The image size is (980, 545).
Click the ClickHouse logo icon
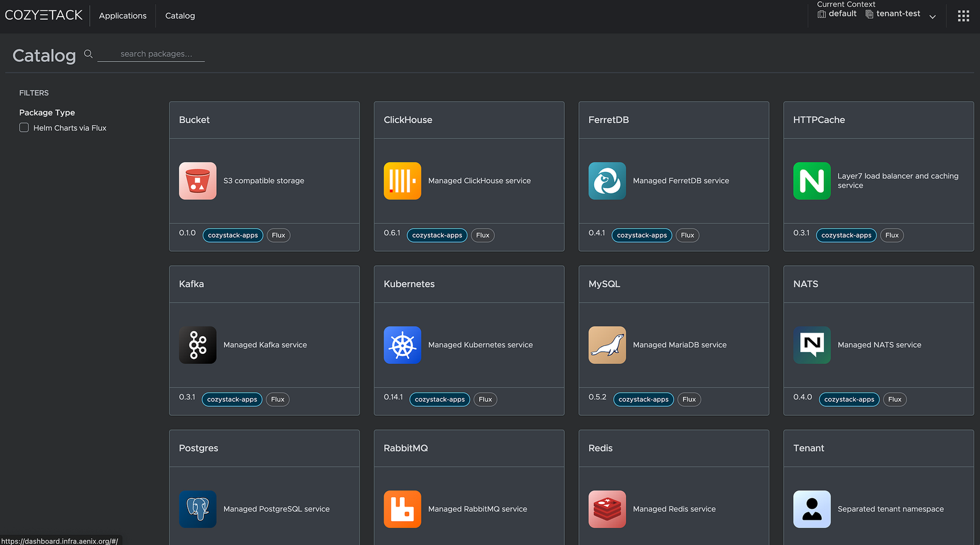click(x=402, y=181)
